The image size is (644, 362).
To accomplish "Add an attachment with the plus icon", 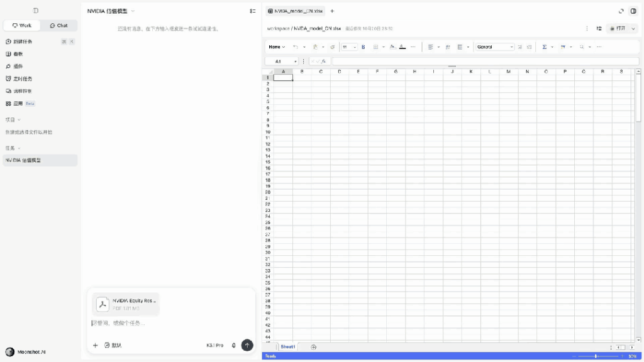I will click(x=96, y=345).
